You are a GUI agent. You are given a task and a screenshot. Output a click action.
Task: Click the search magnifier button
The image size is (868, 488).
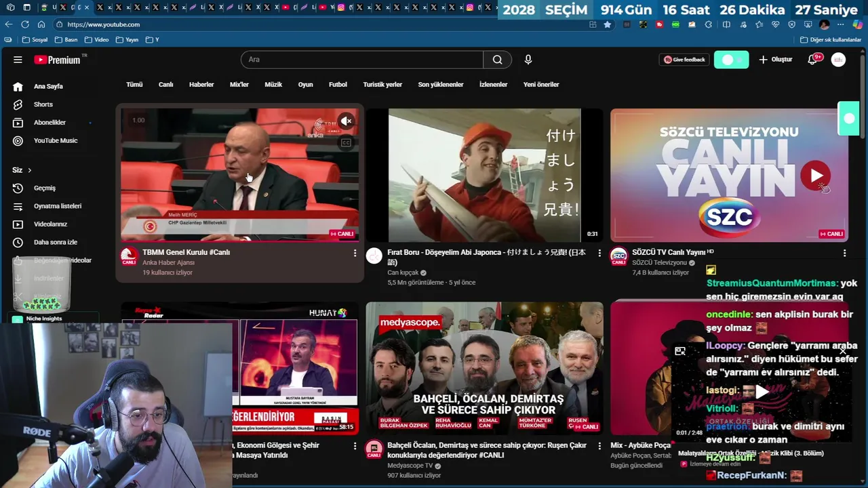click(x=498, y=60)
